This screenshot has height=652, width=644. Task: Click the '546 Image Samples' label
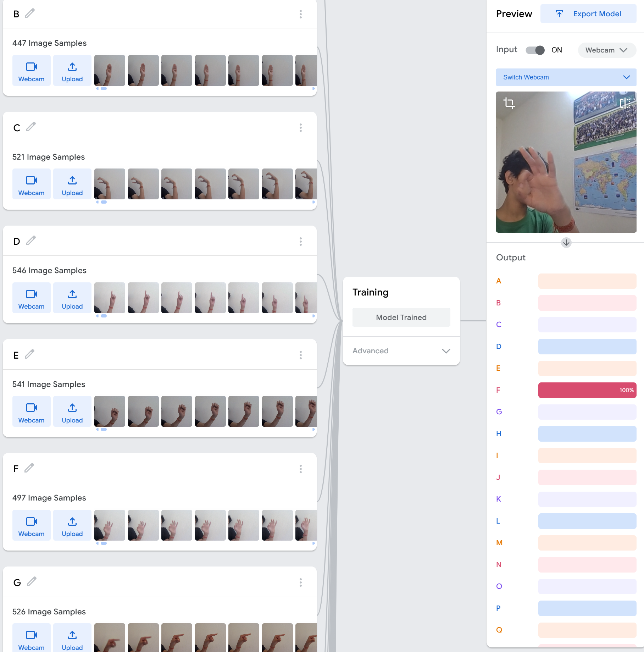click(x=49, y=270)
